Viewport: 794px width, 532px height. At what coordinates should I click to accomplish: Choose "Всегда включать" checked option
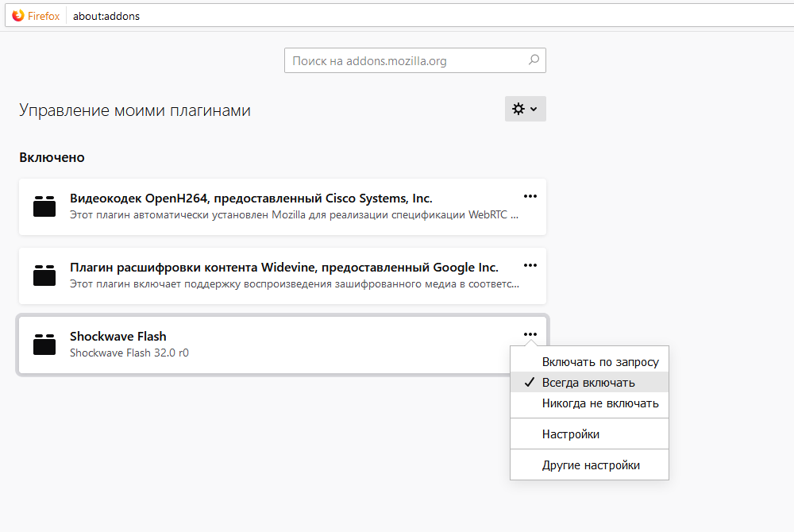point(588,383)
